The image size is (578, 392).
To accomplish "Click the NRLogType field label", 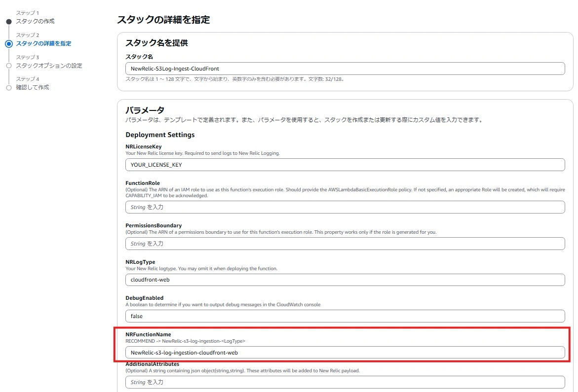I will pos(140,262).
